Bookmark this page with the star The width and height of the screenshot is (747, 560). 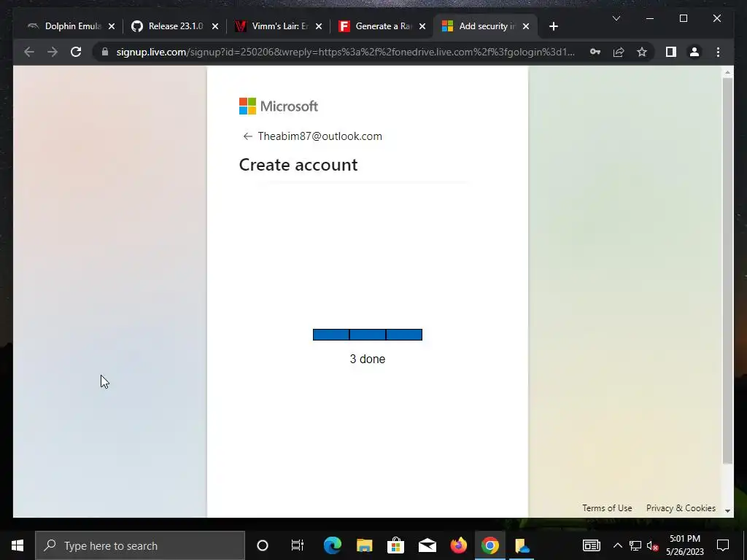642,52
